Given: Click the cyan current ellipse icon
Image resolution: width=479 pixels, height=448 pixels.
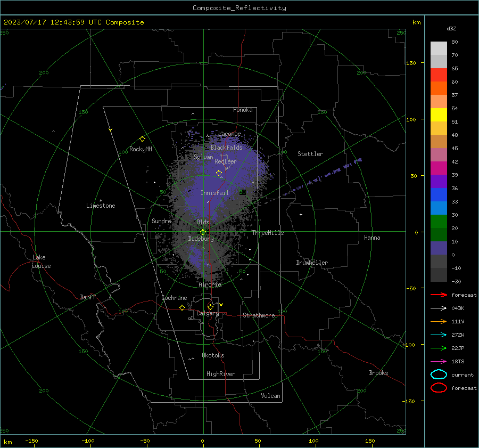Looking at the screenshot, I should pyautogui.click(x=439, y=374).
